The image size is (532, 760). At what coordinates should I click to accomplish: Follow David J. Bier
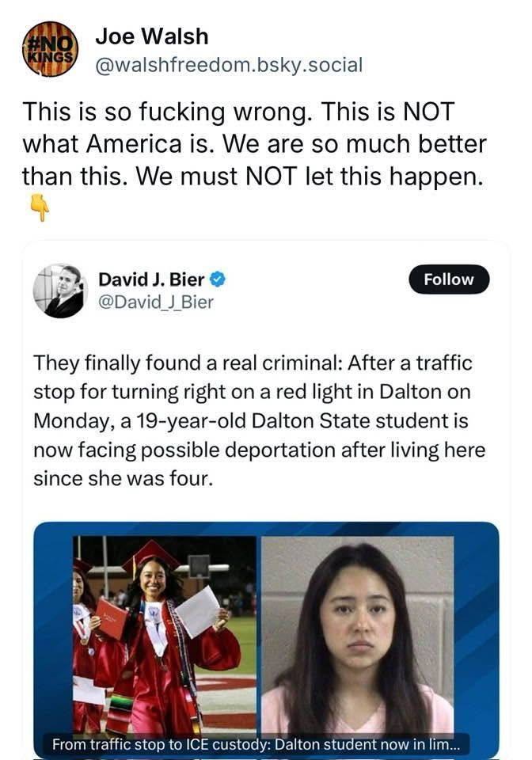tap(449, 279)
